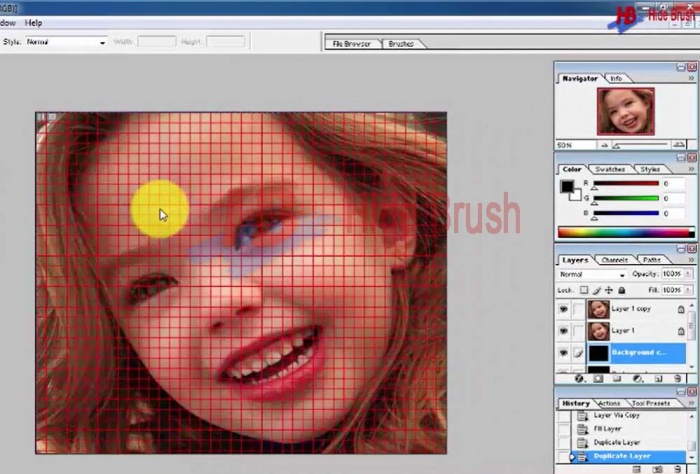This screenshot has height=474, width=700.
Task: Switch to the Styles tab
Action: (x=650, y=169)
